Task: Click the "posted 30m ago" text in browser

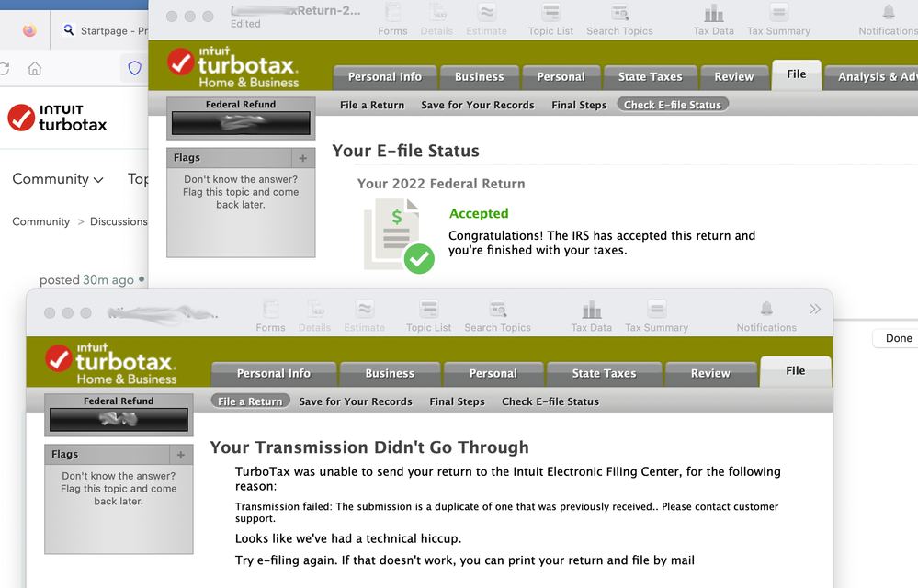Action: point(86,280)
